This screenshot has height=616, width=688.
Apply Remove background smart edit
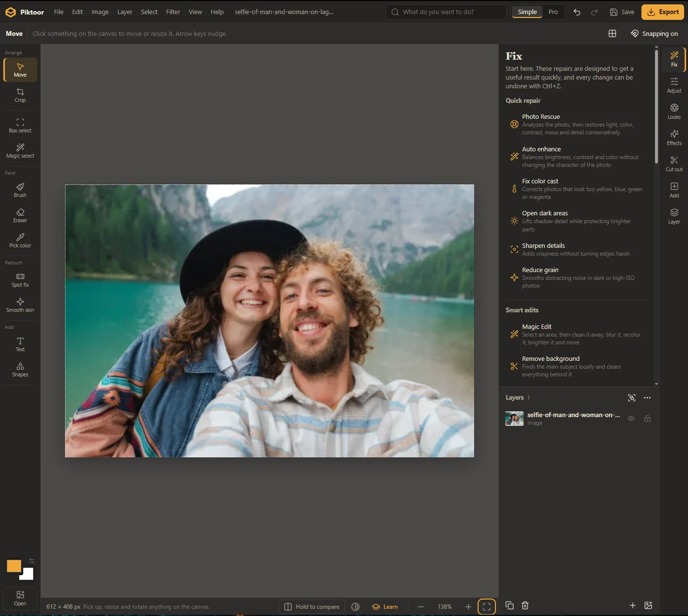(576, 367)
